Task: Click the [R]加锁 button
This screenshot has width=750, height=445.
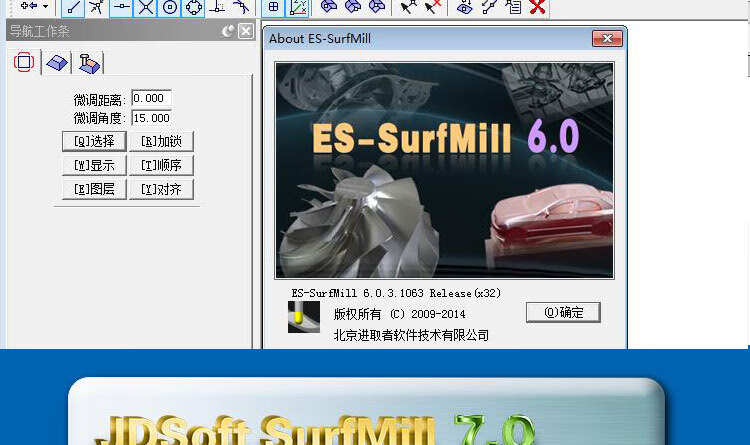Action: coord(161,141)
